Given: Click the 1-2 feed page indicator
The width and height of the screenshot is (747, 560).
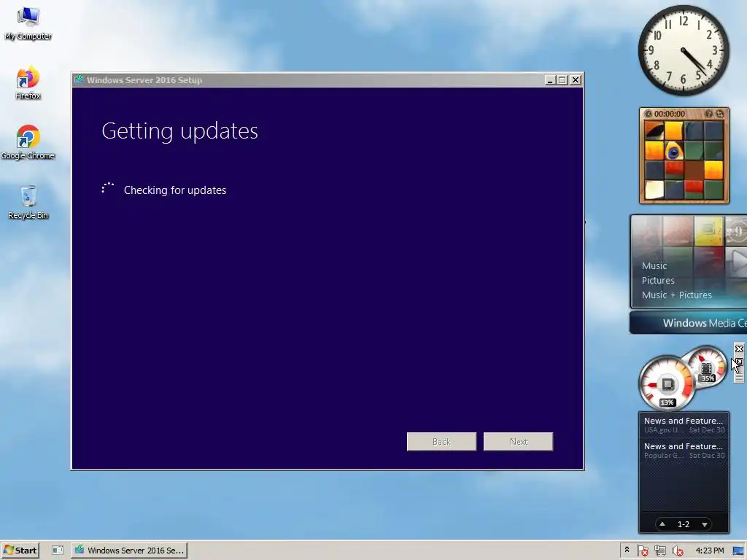Looking at the screenshot, I should (683, 524).
